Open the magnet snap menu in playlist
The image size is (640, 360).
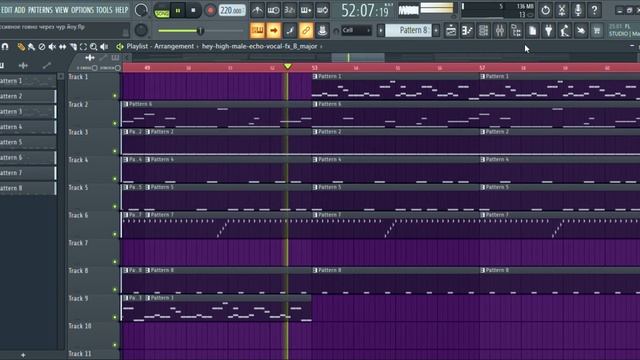click(5, 47)
